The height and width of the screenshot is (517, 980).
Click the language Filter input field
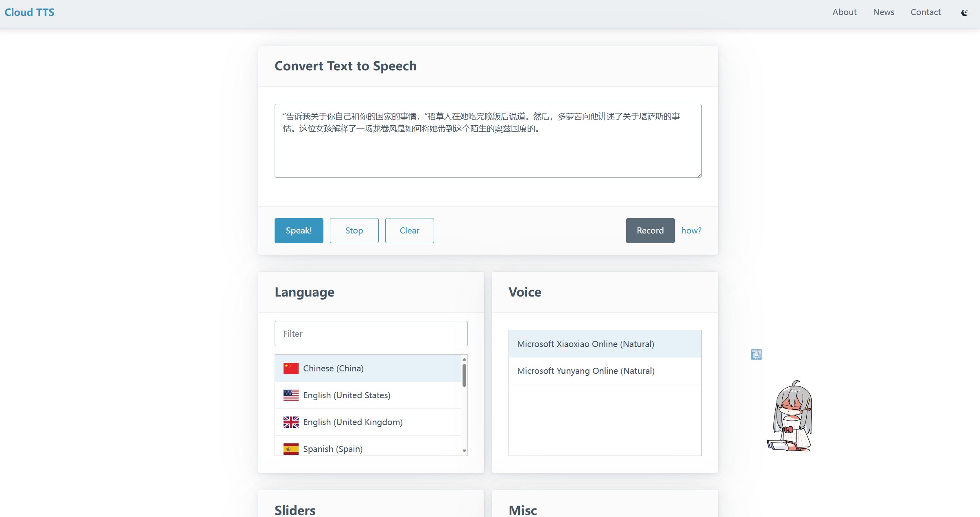coord(371,333)
